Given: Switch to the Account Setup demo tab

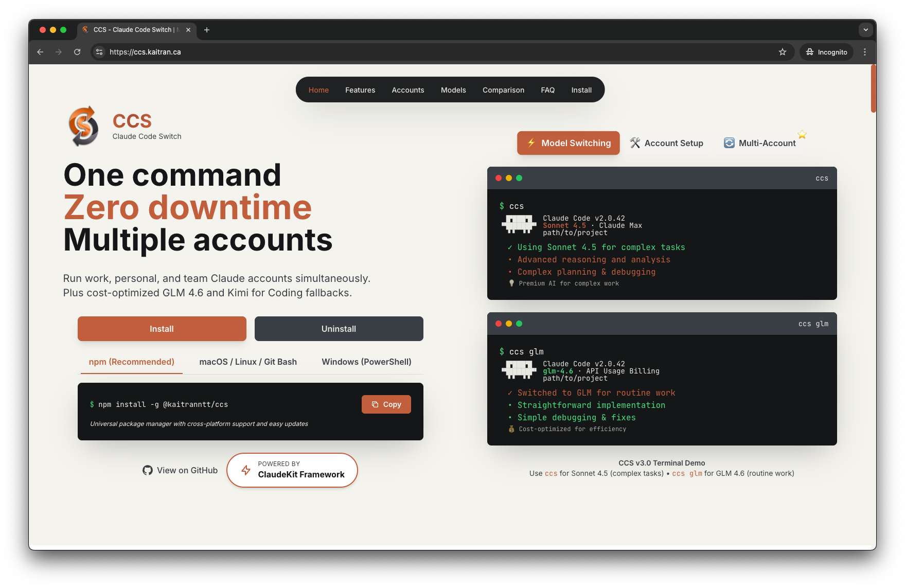Looking at the screenshot, I should click(666, 143).
